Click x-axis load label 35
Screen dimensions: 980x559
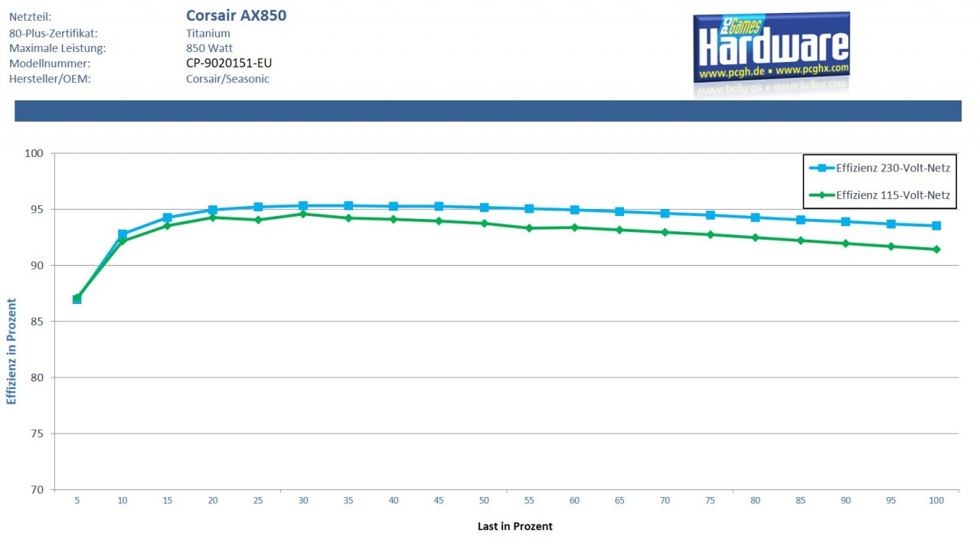[348, 501]
